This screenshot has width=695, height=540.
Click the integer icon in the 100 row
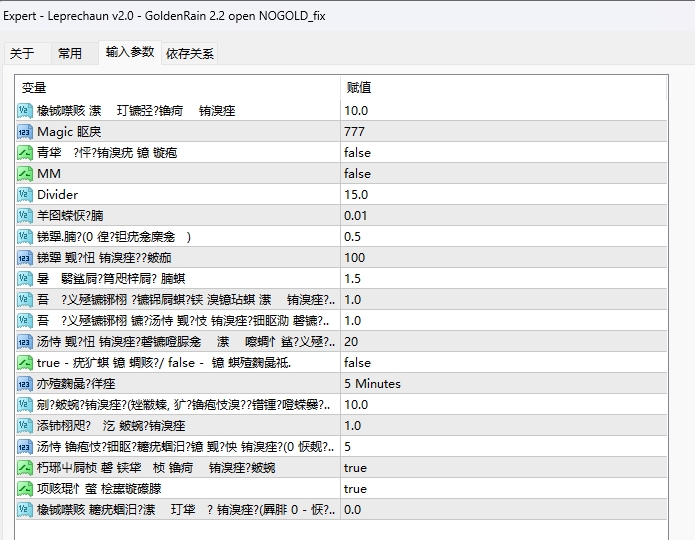(25, 258)
